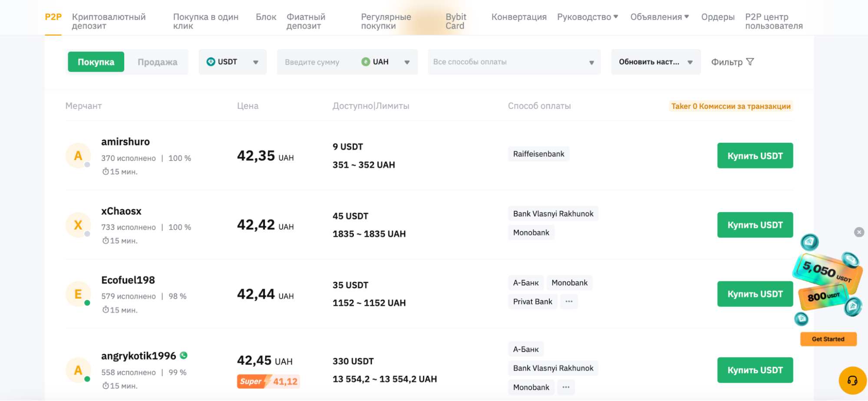Expand the Все способы оплаты dropdown

(514, 62)
